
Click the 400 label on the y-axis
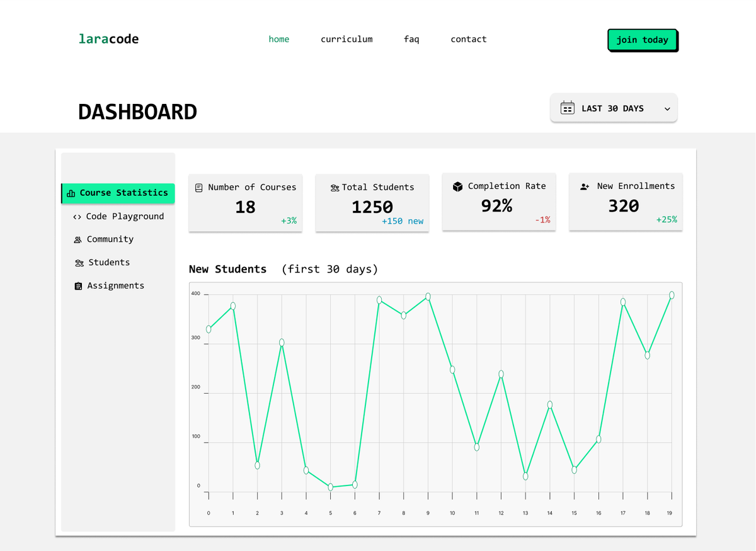coord(196,293)
